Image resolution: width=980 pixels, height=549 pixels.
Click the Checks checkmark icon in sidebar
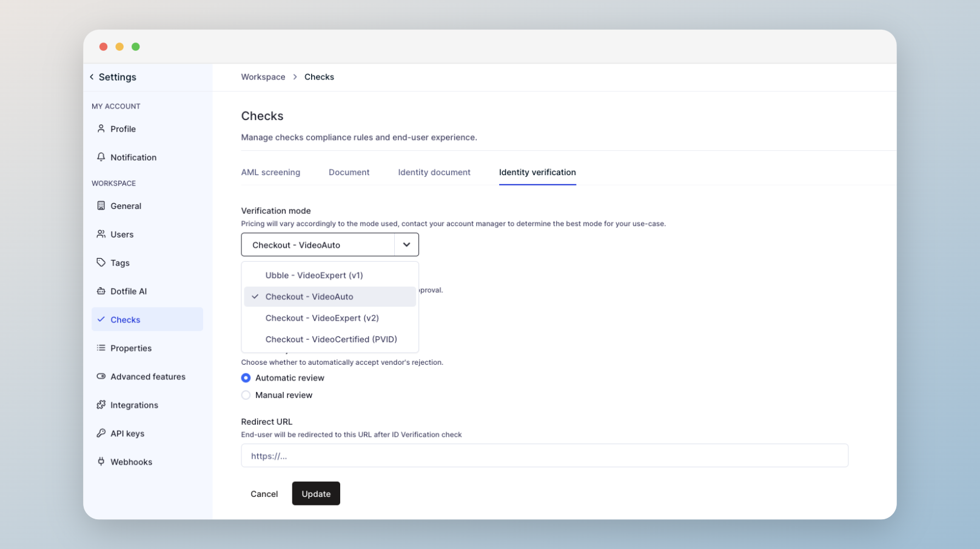pos(101,319)
